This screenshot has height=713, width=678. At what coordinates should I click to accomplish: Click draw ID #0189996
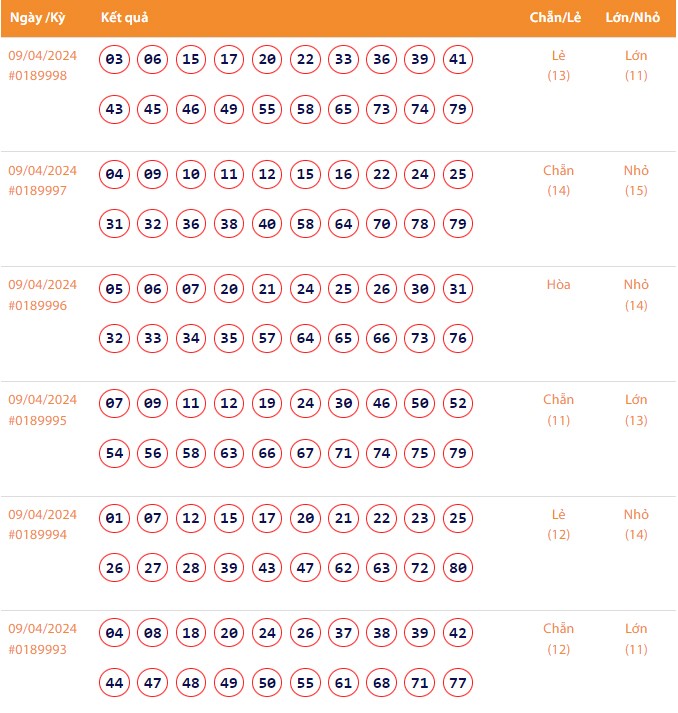click(x=38, y=306)
